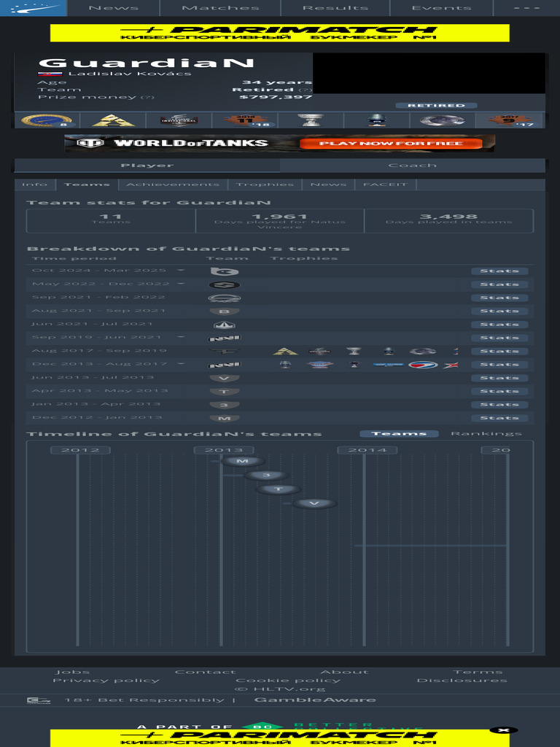
Task: Open team logo in May 2022 - Dec 2022 row
Action: point(225,285)
